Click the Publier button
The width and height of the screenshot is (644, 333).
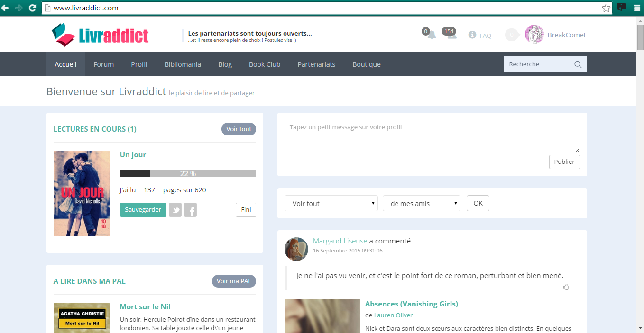click(564, 162)
